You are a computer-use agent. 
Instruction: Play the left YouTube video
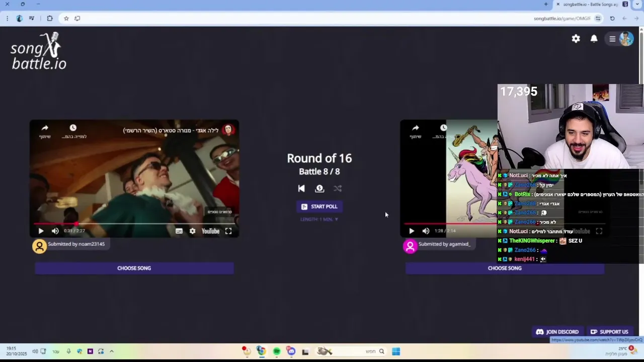[41, 231]
